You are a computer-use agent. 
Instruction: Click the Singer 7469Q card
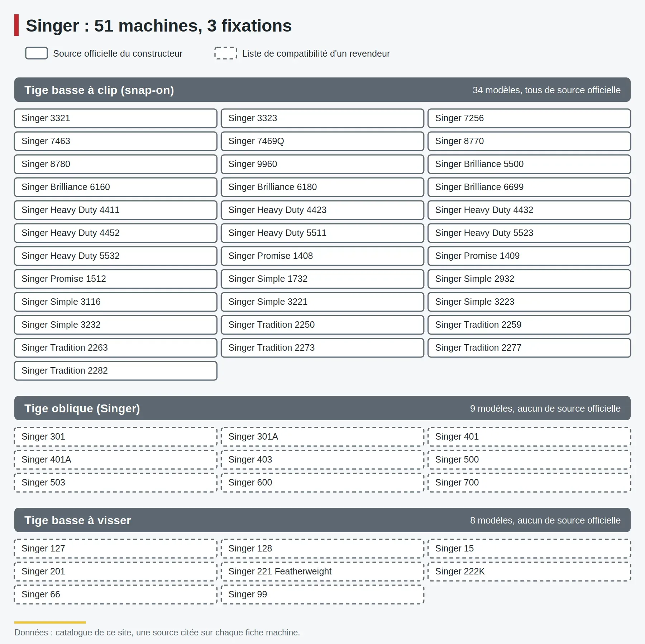322,141
